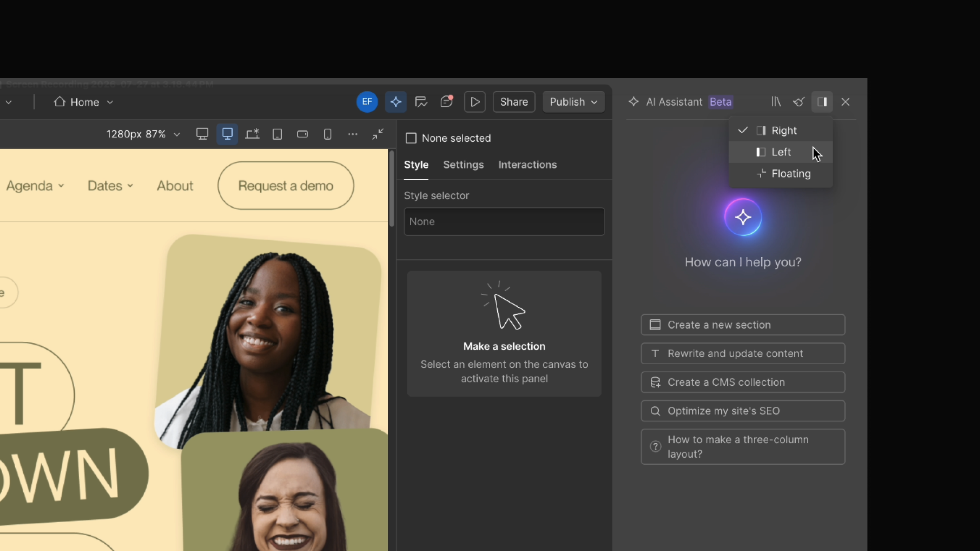Choose Floating panel position
This screenshot has width=980, height=551.
[781, 174]
